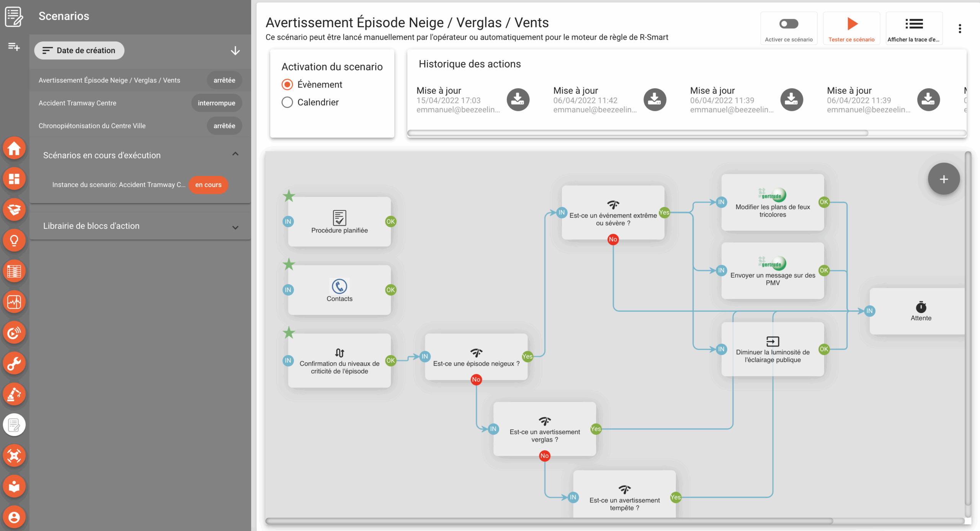Click the dashboard grid sidebar icon

[x=14, y=179]
